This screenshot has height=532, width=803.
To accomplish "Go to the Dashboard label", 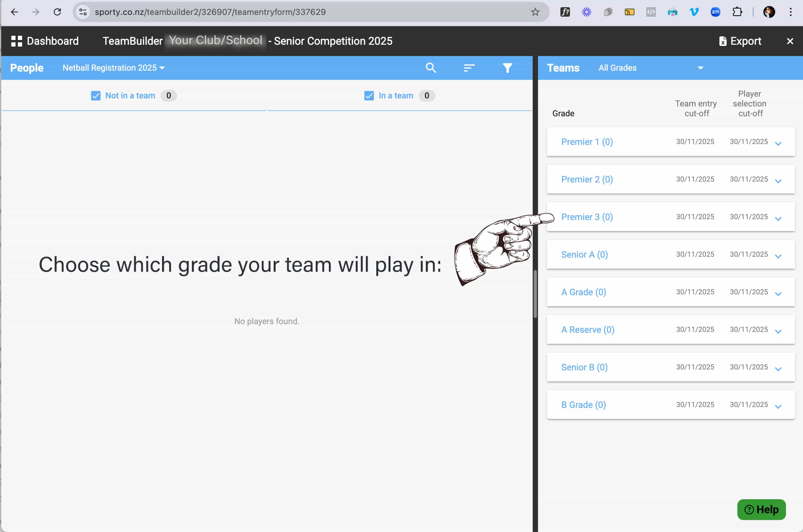I will (x=53, y=41).
